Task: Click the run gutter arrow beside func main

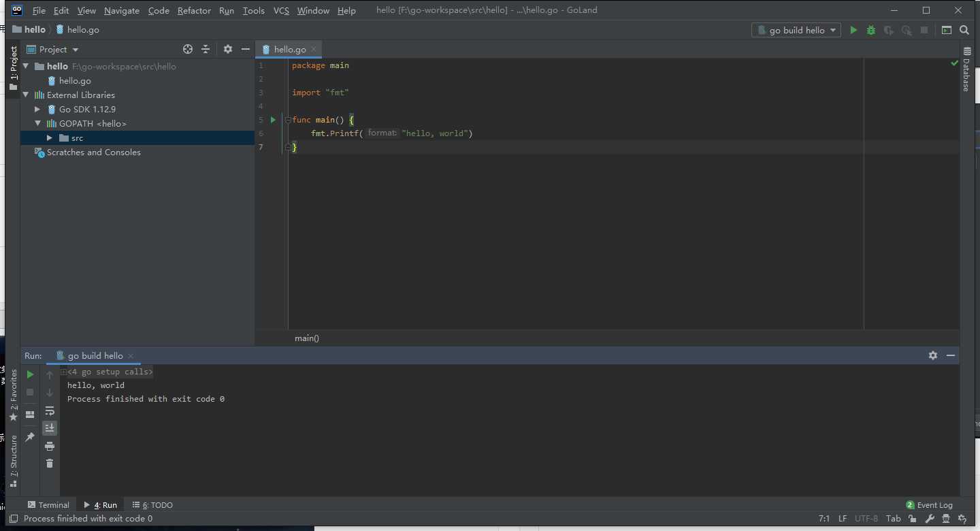Action: tap(273, 120)
